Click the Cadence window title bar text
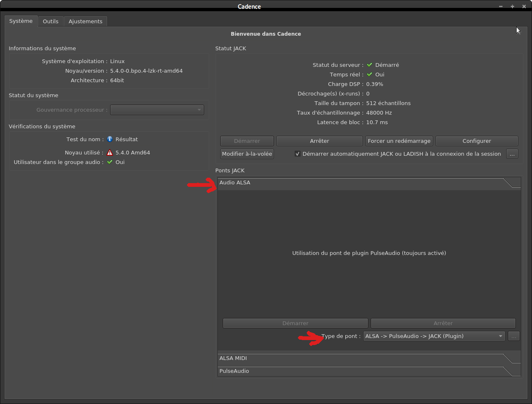The width and height of the screenshot is (532, 404). (249, 6)
